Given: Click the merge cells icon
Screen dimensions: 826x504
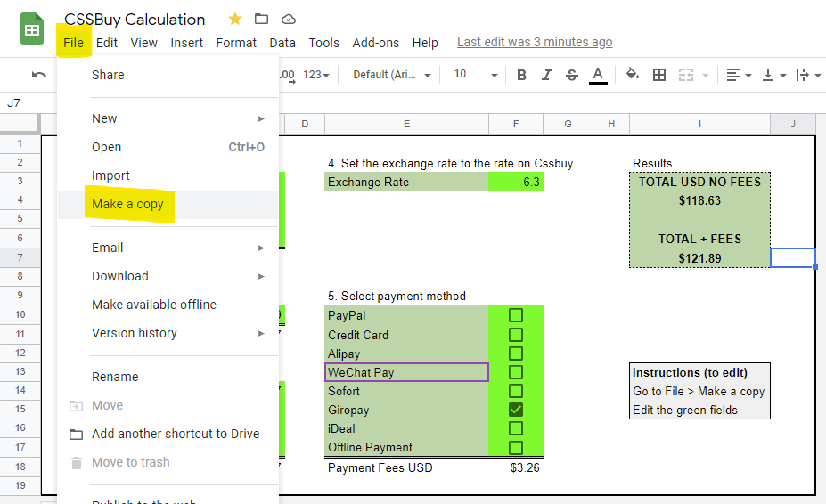Looking at the screenshot, I should point(686,75).
